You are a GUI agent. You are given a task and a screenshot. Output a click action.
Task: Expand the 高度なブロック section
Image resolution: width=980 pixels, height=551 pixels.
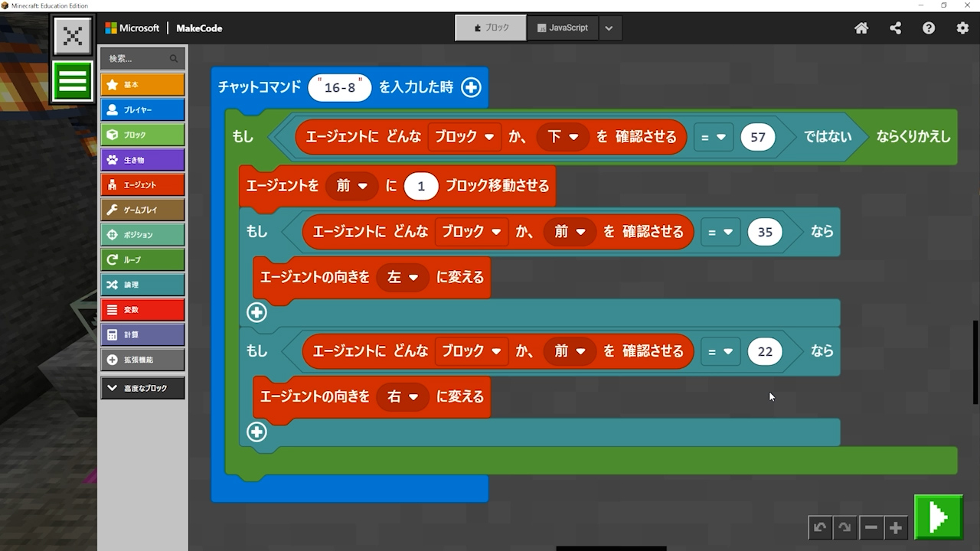(x=142, y=388)
